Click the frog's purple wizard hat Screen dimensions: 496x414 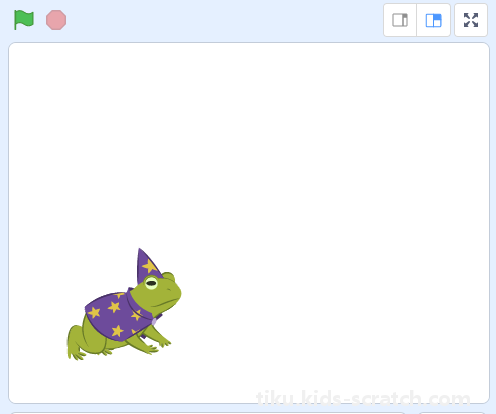click(147, 265)
